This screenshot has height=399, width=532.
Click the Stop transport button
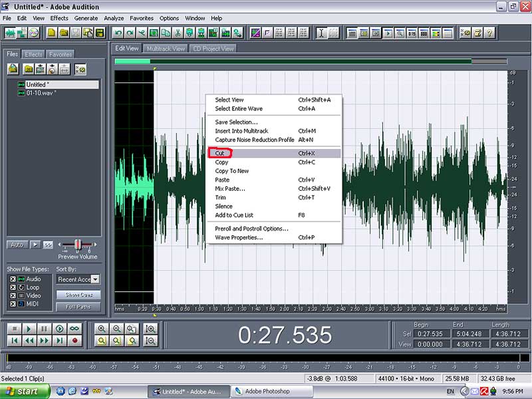click(x=15, y=329)
